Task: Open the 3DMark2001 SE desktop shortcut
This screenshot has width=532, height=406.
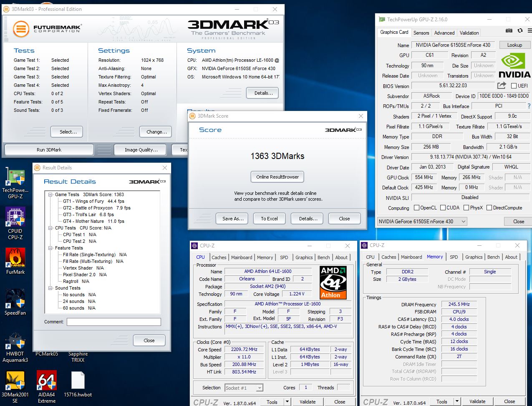Action: coord(15,387)
